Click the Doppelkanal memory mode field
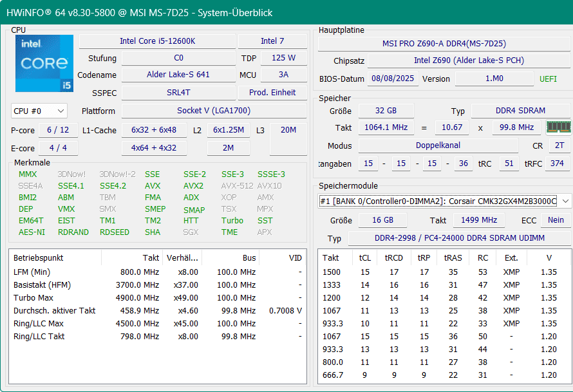Image resolution: width=573 pixels, height=392 pixels. tap(438, 145)
